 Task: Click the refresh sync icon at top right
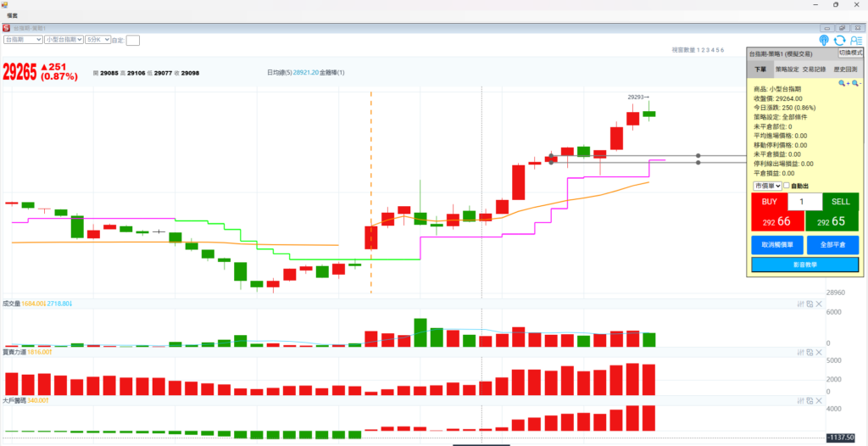[x=839, y=40]
